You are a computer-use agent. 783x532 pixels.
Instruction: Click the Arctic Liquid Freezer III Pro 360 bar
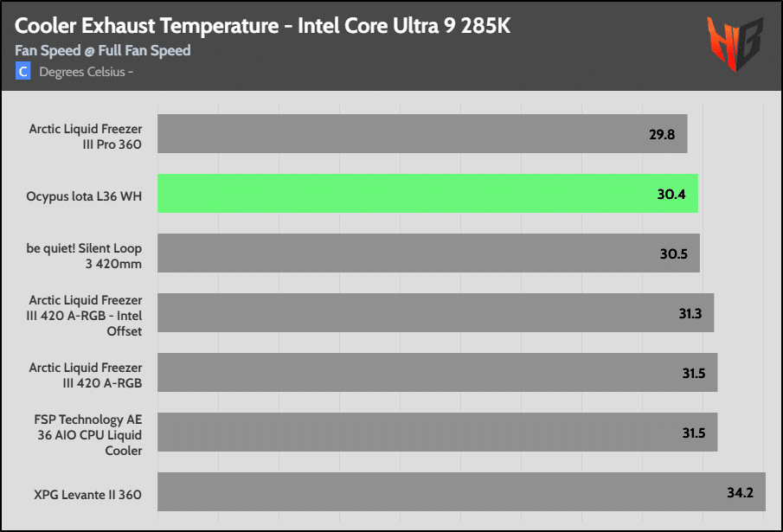click(x=422, y=134)
